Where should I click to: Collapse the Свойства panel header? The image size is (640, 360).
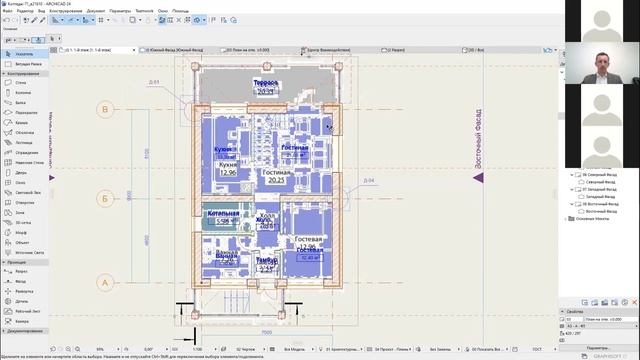562,311
